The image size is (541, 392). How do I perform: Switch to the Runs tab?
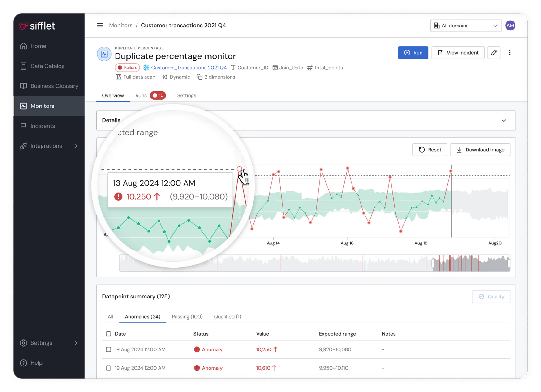click(x=141, y=95)
